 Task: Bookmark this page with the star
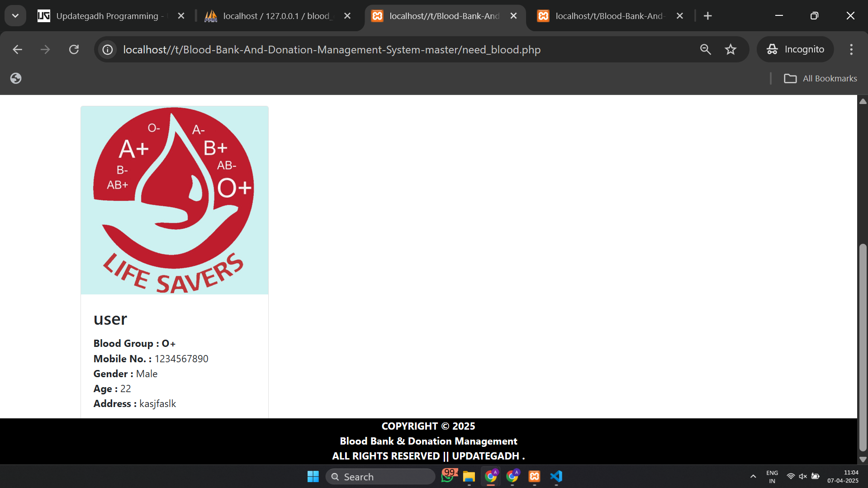(x=730, y=49)
